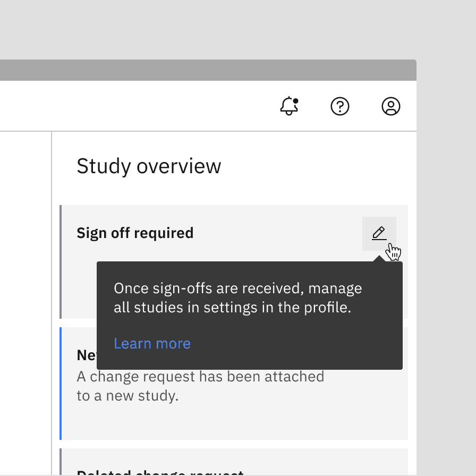Click the tooltip text about managing studies
Screen dimensions: 476x476
(x=238, y=297)
